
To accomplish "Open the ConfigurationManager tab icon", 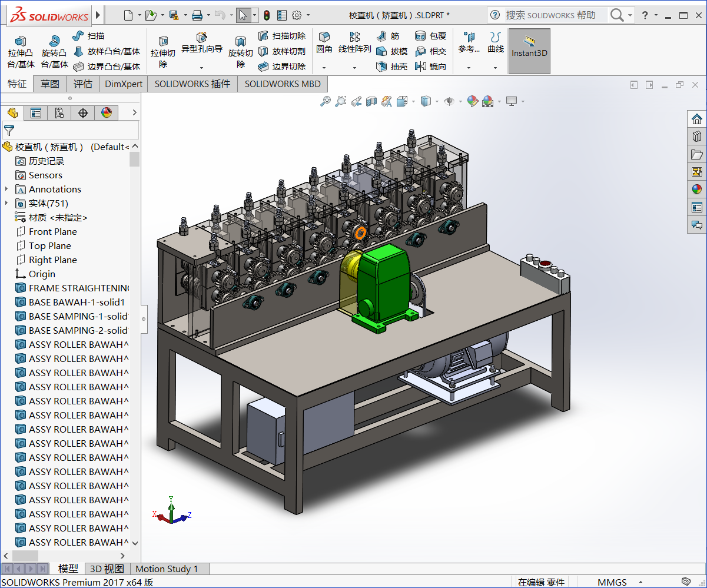I will point(58,112).
